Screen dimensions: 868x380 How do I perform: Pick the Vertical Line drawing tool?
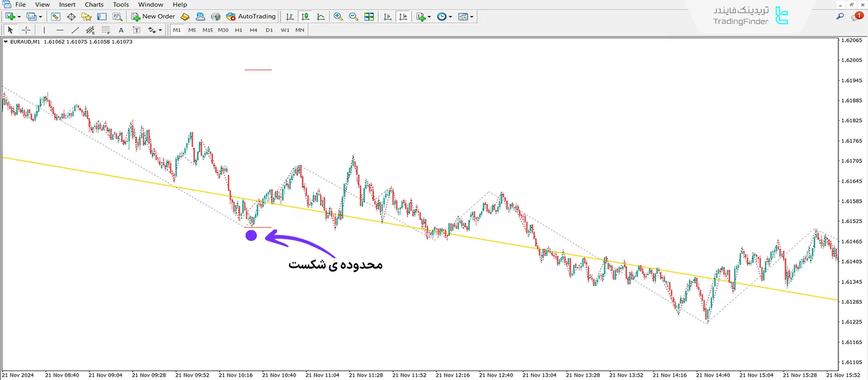click(x=44, y=30)
